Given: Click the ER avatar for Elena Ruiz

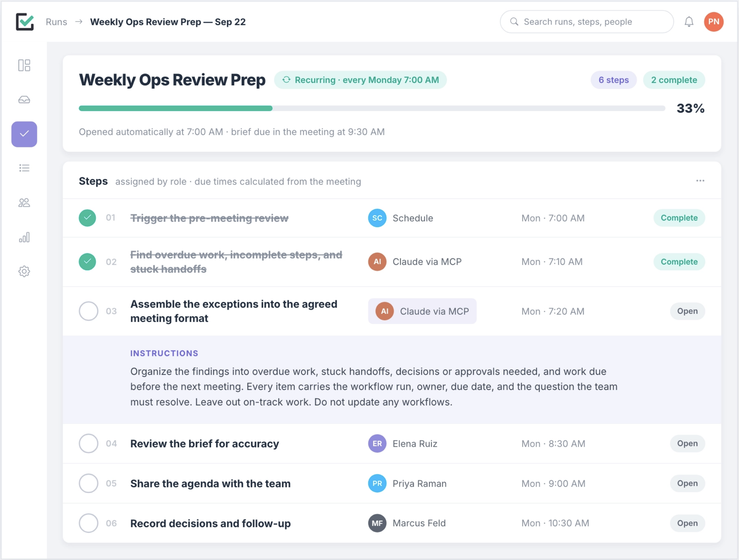Looking at the screenshot, I should coord(377,443).
